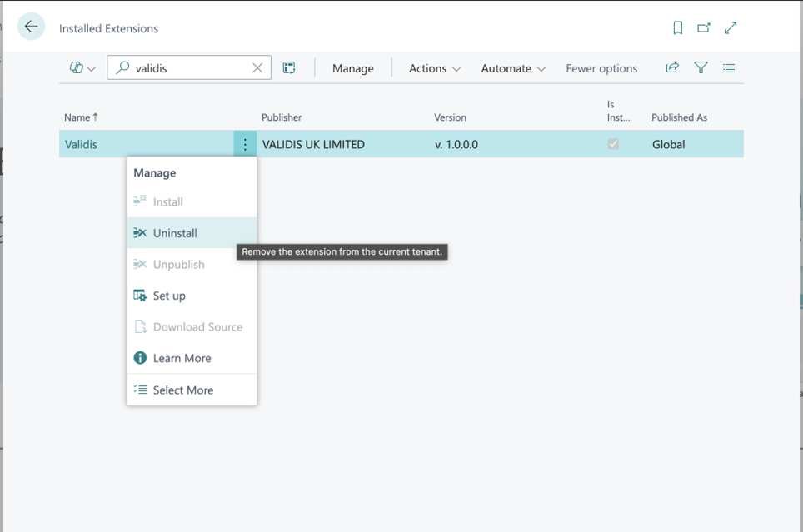The width and height of the screenshot is (803, 532).
Task: Click the Published As column header
Action: [x=679, y=117]
